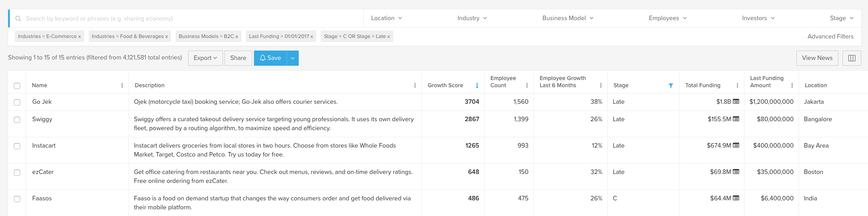
Task: Click the View News button
Action: 817,58
